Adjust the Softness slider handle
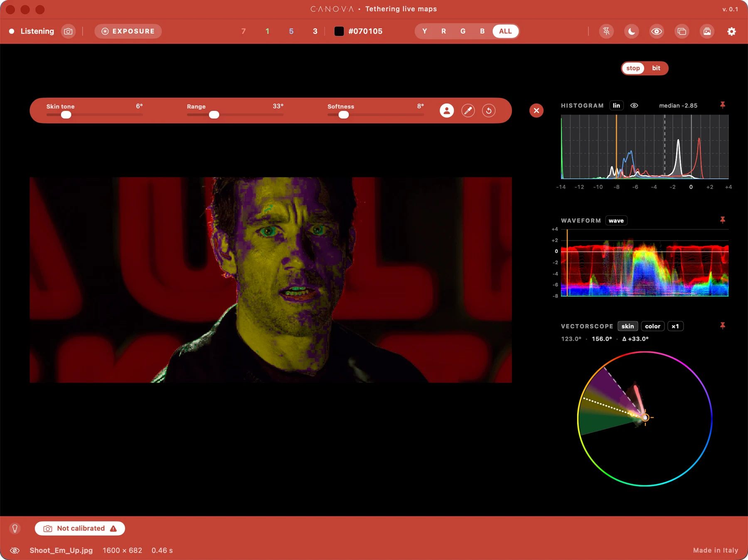This screenshot has width=748, height=560. [x=344, y=115]
